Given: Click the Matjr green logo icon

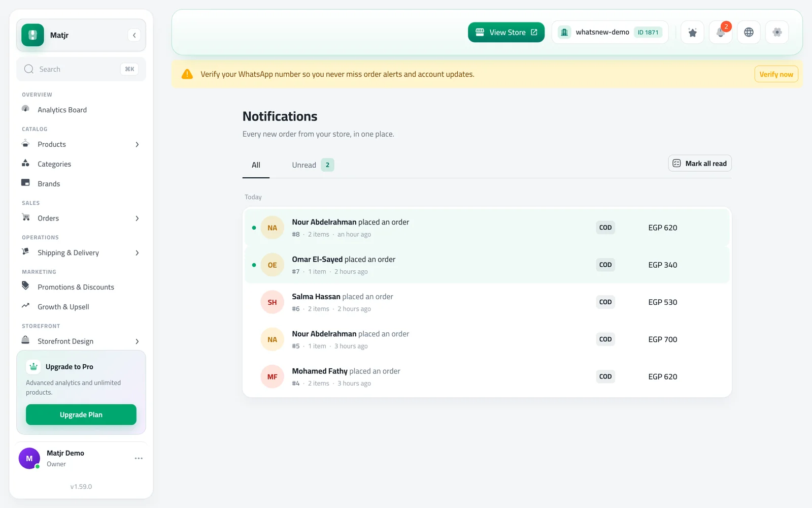Looking at the screenshot, I should pyautogui.click(x=32, y=35).
